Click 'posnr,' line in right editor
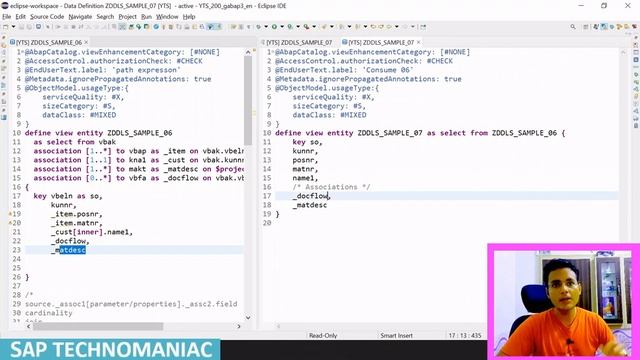 click(x=305, y=160)
